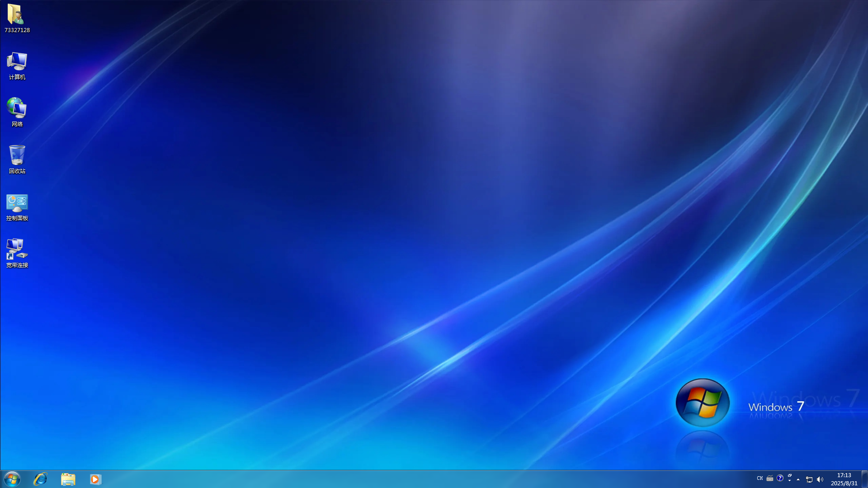The width and height of the screenshot is (868, 488).
Task: Click the network status tray icon
Action: [x=809, y=480]
